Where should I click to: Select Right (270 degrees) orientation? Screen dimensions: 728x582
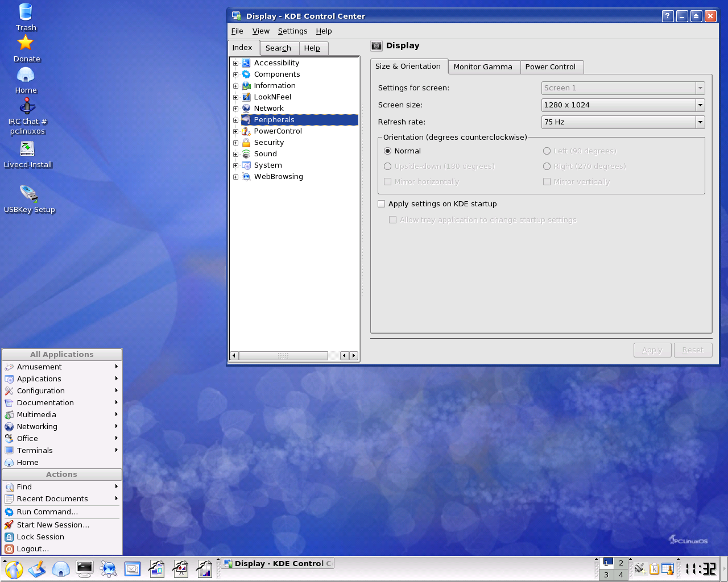[547, 167]
